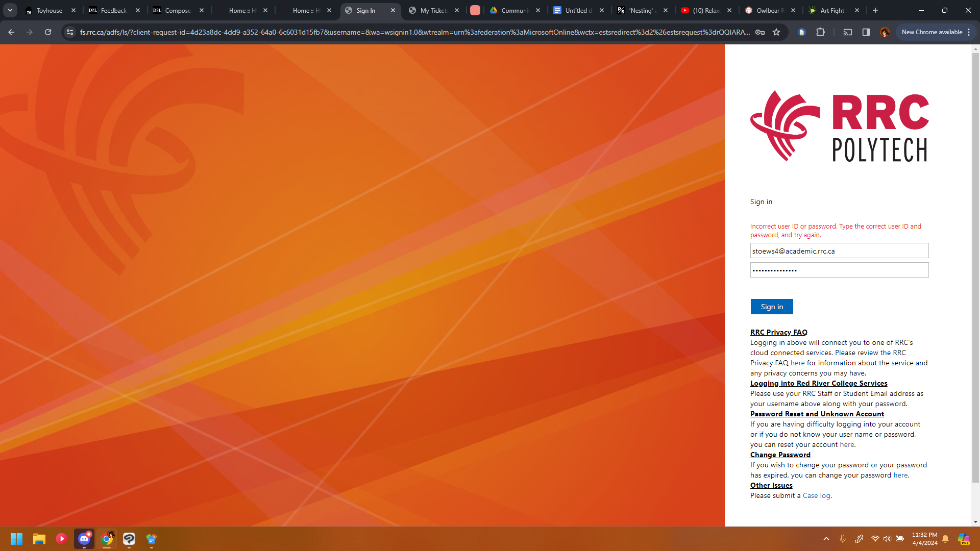
Task: Open the Chrome side panel
Action: click(866, 32)
